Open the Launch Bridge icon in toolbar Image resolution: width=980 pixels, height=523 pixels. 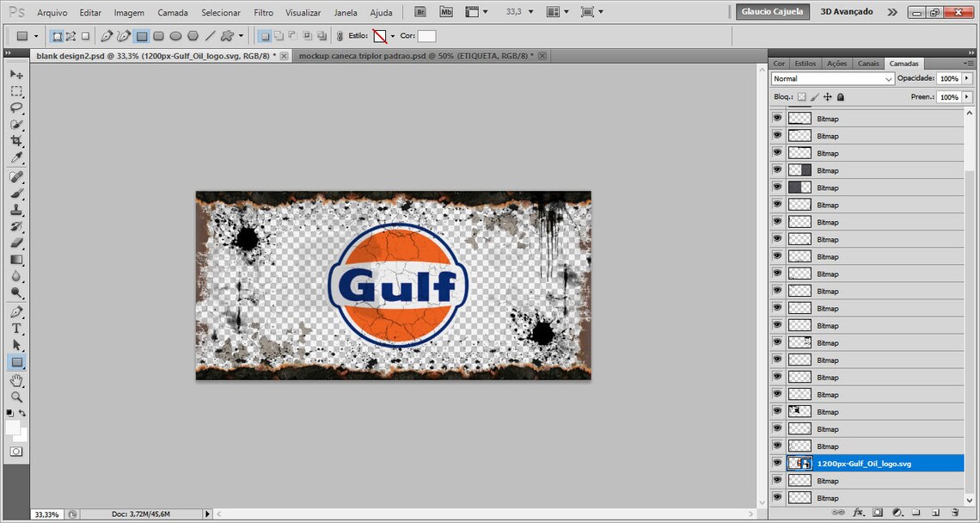420,11
